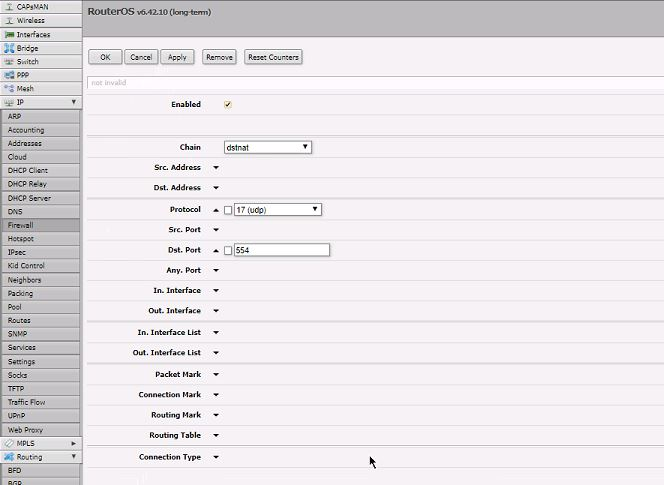Image resolution: width=664 pixels, height=485 pixels.
Task: Open the Kid Control menu item
Action: [41, 266]
